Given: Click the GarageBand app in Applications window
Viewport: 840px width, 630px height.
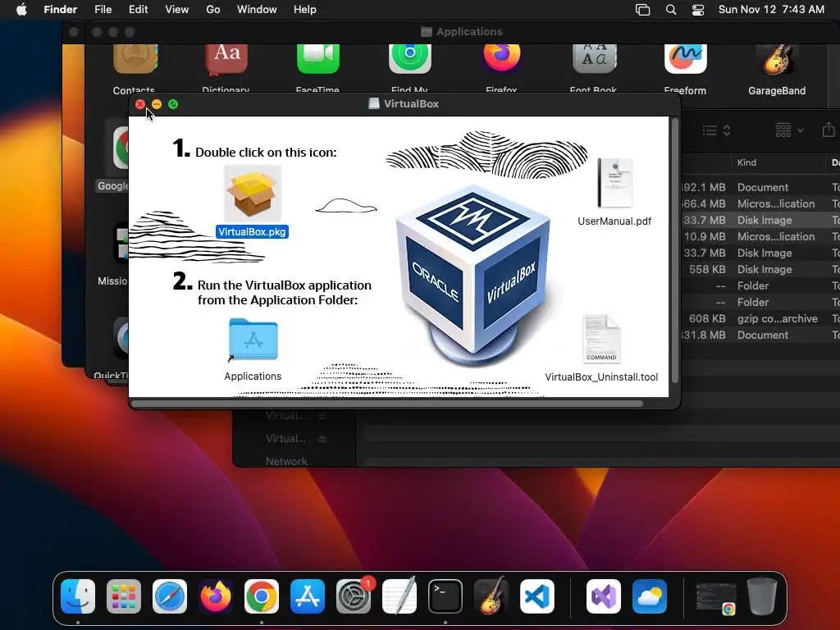Looking at the screenshot, I should pyautogui.click(x=778, y=59).
